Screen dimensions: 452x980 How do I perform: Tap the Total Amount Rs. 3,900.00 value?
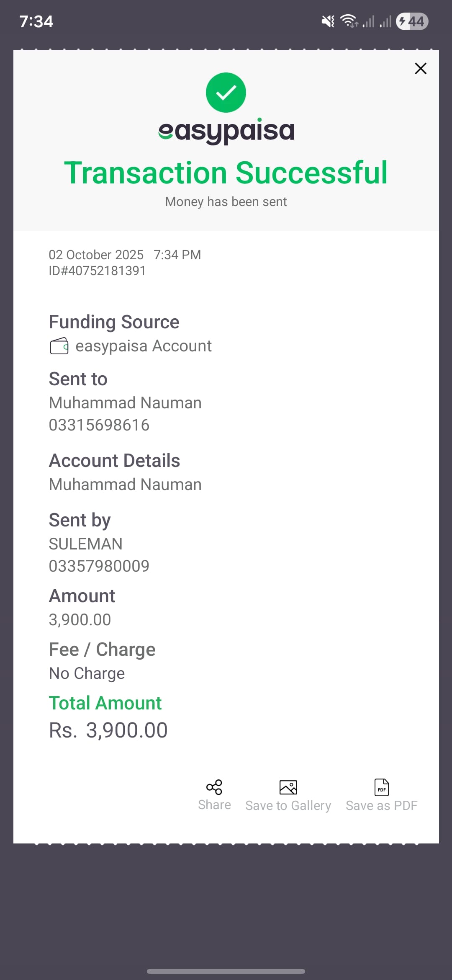(x=108, y=730)
